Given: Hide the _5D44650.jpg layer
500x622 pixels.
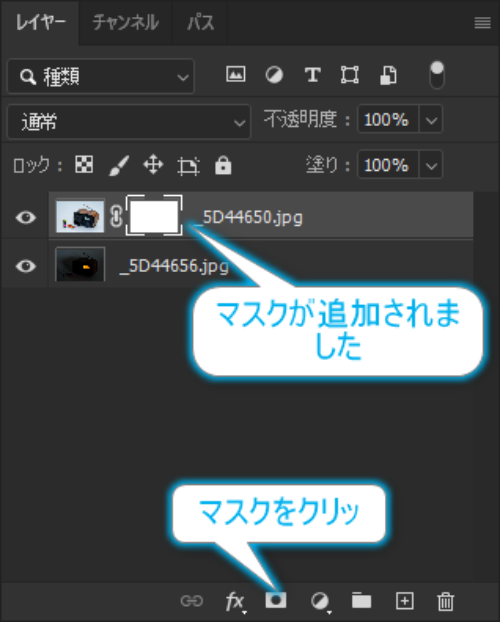Looking at the screenshot, I should point(26,217).
